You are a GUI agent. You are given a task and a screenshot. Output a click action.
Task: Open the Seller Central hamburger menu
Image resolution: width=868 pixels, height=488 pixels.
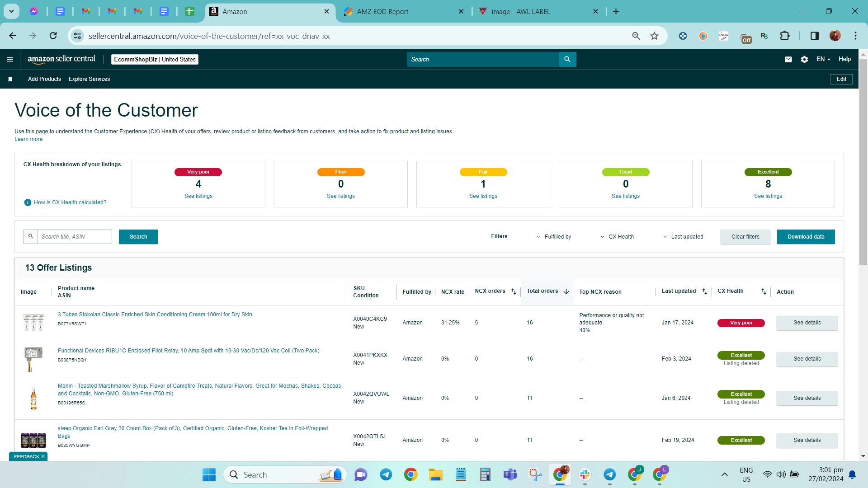point(10,59)
